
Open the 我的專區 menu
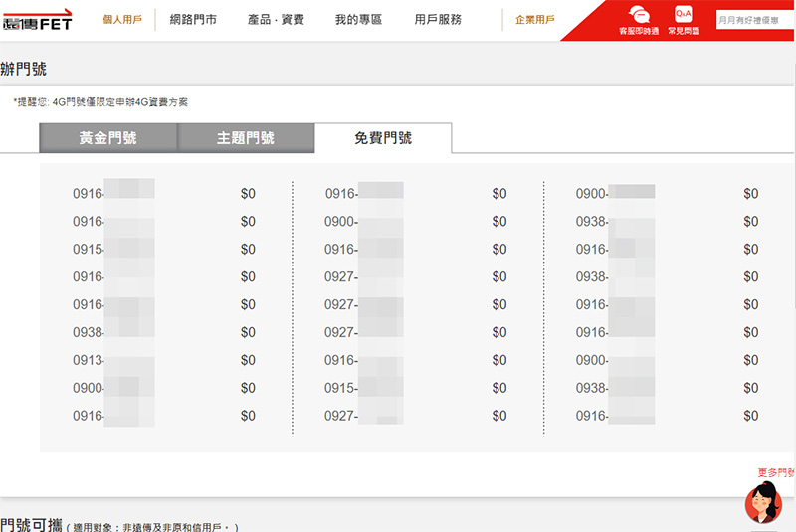pos(358,20)
